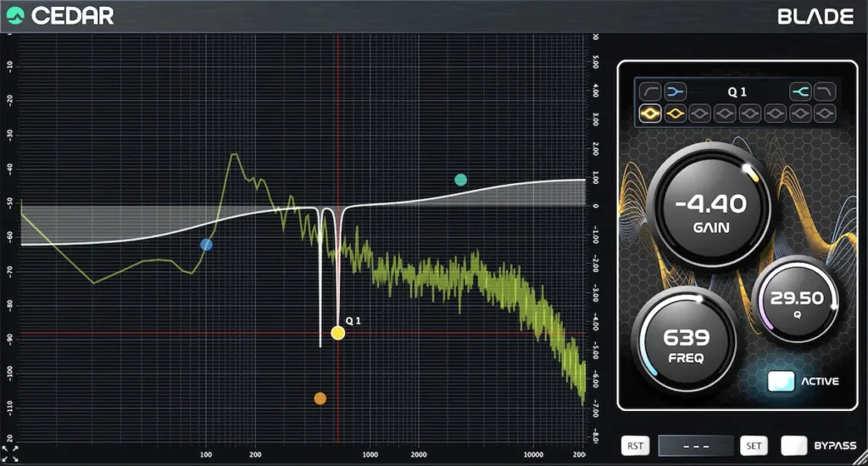Select the high-pass filter band icon
This screenshot has width=868, height=466.
pyautogui.click(x=650, y=92)
